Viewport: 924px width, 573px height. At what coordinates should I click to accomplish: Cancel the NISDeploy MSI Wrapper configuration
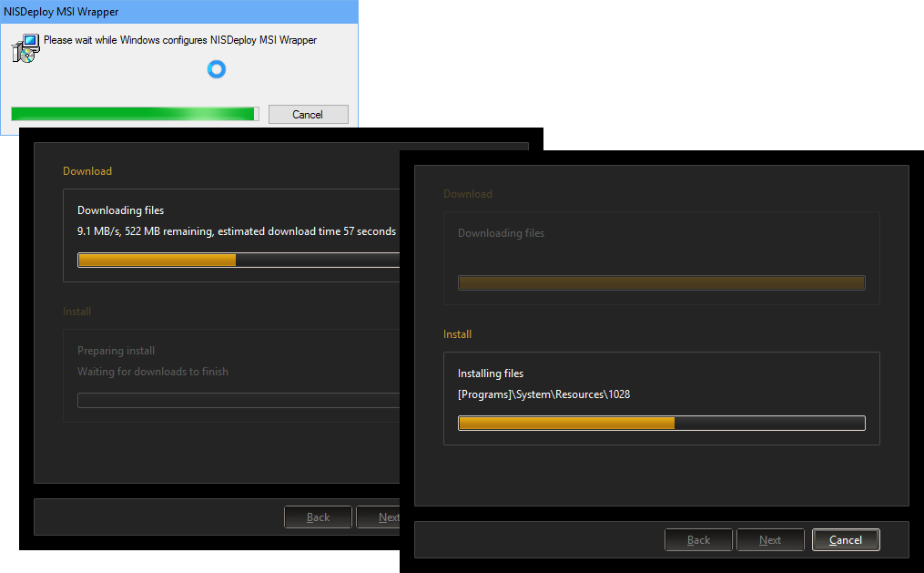308,114
